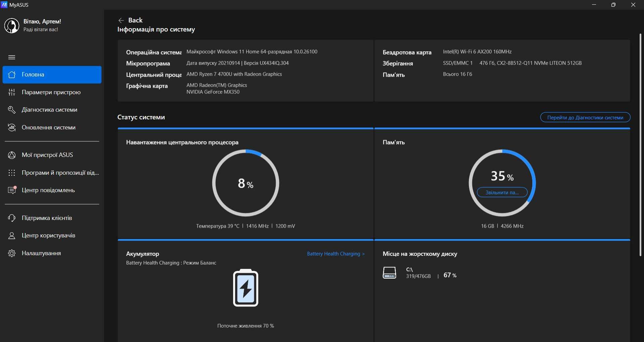Viewport: 644px width, 342px height.
Task: Open Діагностика системи page
Action: point(52,110)
